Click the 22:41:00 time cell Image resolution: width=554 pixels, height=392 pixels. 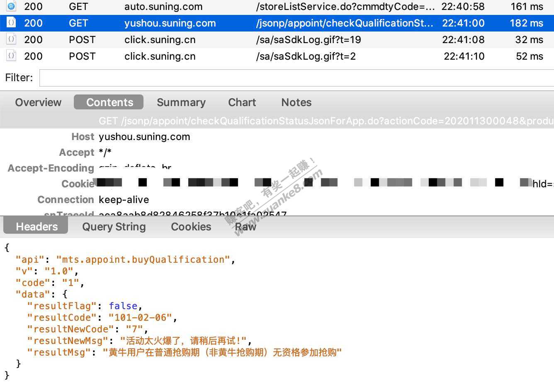(x=463, y=23)
